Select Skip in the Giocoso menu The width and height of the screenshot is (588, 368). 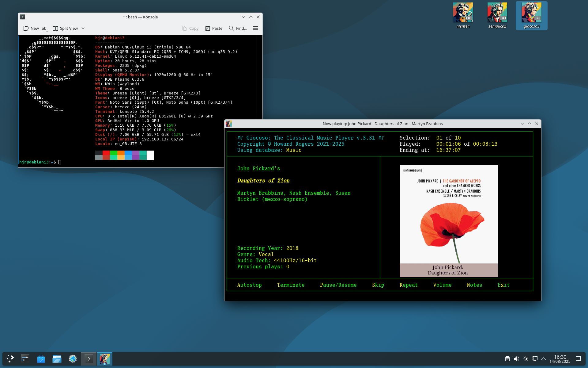(x=378, y=285)
